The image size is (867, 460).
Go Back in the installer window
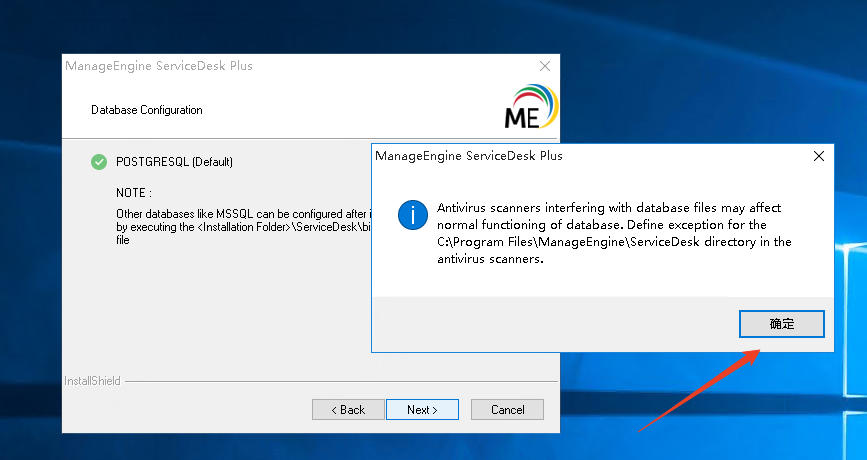348,410
